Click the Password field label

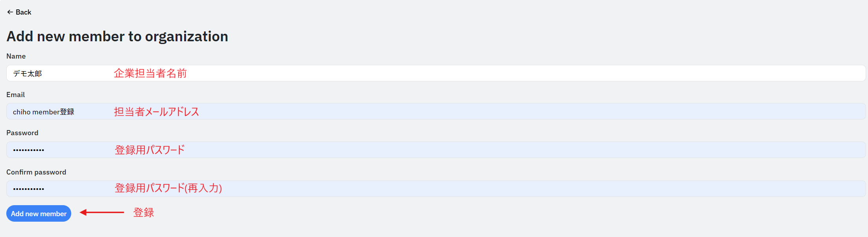(x=22, y=133)
